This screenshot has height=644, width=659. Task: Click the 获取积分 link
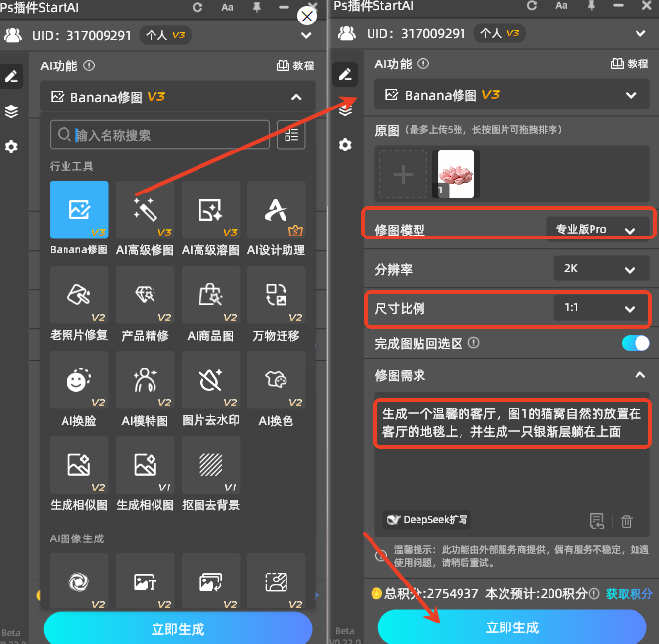coord(629,593)
